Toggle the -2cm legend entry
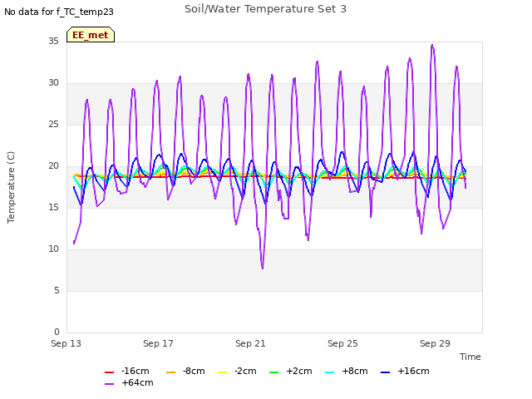 click(x=237, y=372)
